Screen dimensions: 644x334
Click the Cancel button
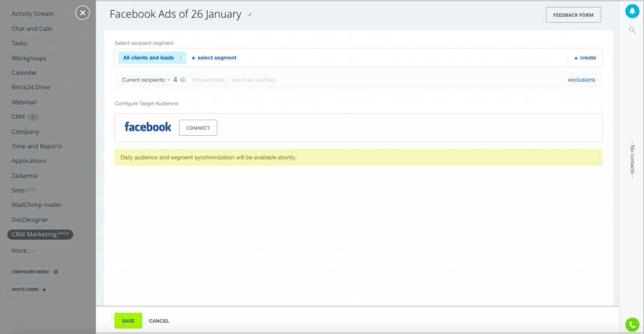click(159, 321)
